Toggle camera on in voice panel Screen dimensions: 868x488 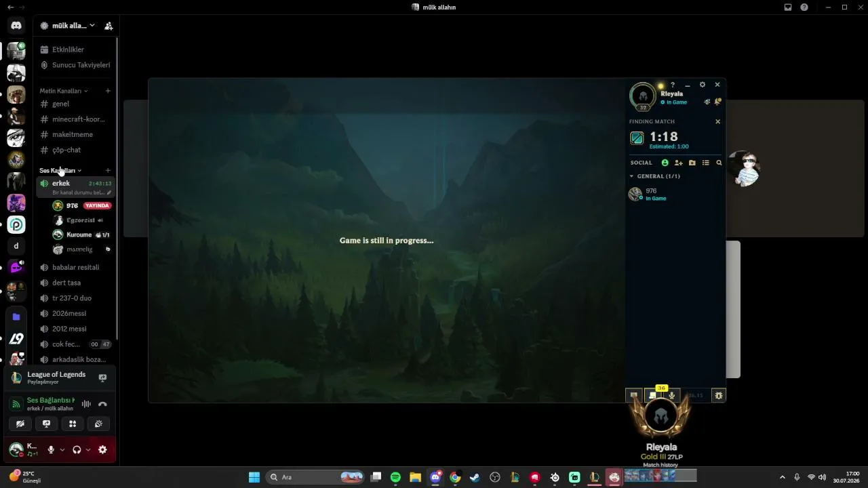(20, 424)
